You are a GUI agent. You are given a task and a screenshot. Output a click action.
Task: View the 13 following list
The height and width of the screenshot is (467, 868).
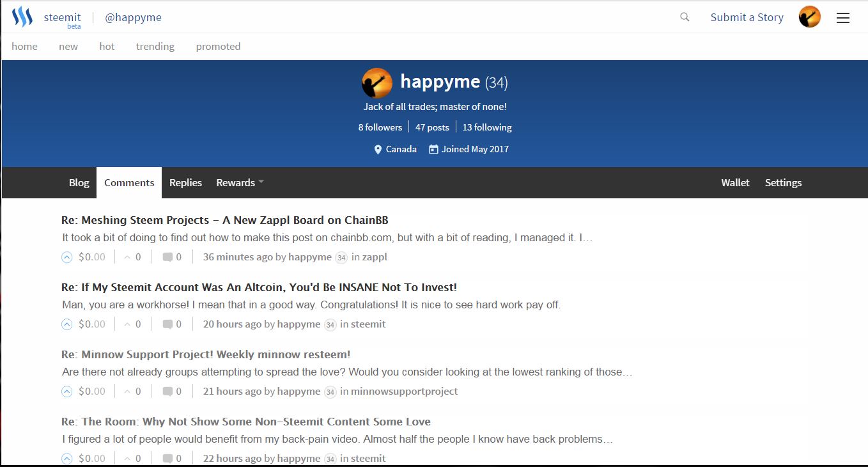[487, 127]
